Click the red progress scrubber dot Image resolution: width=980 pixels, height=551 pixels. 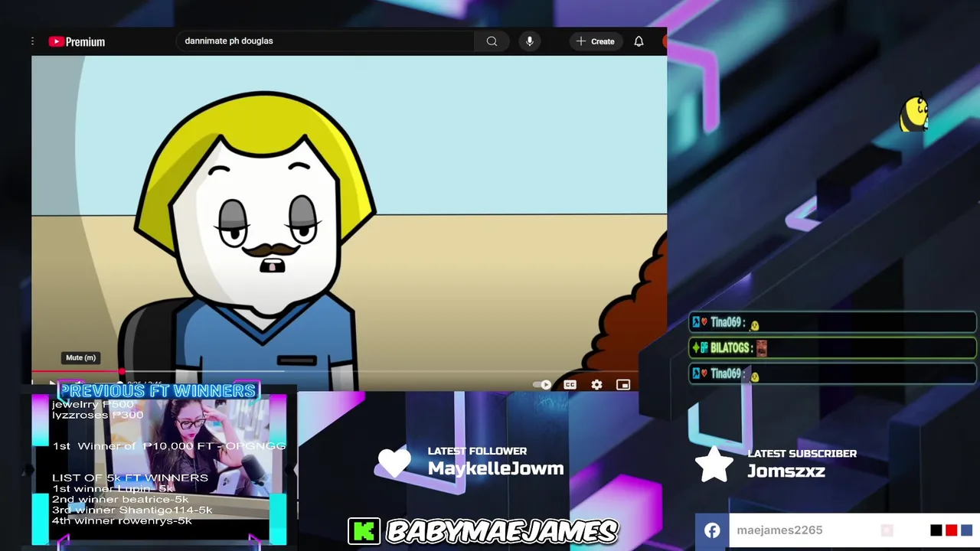pyautogui.click(x=122, y=372)
